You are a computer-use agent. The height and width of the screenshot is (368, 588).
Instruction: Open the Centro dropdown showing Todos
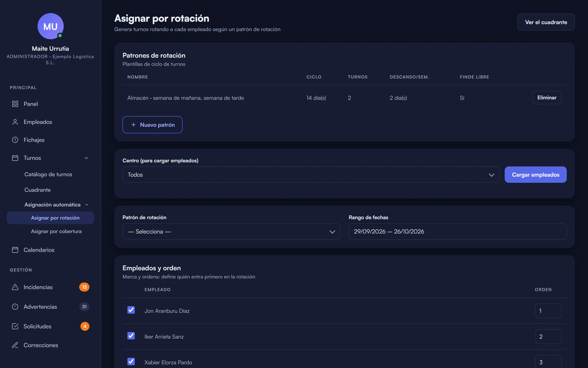click(x=311, y=175)
